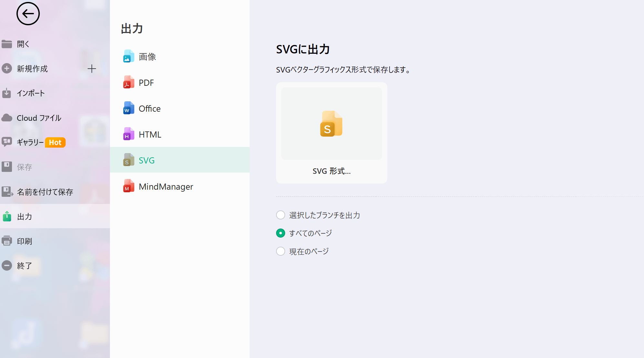Select MindManager export format
The image size is (644, 358).
[180, 186]
